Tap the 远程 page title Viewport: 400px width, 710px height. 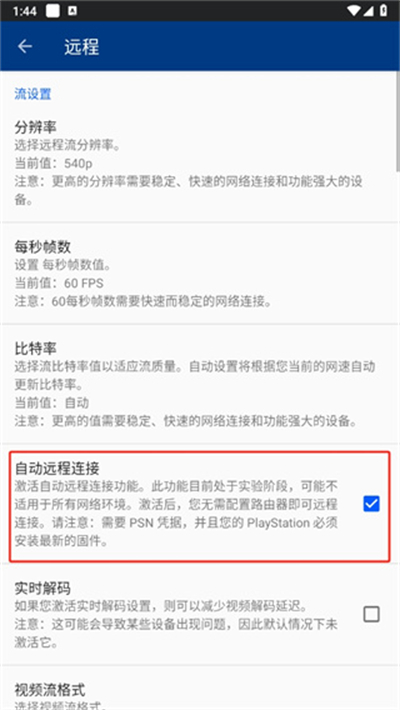tap(82, 47)
